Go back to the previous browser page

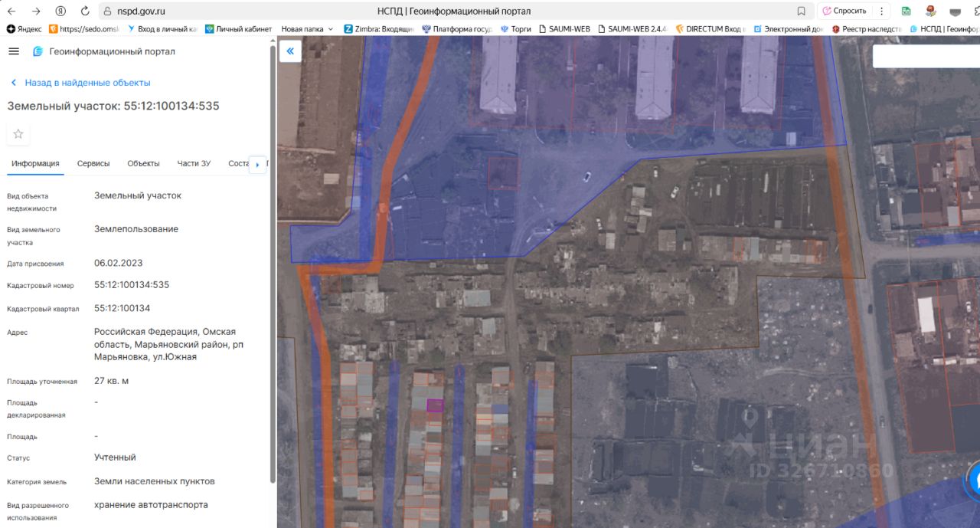point(11,11)
